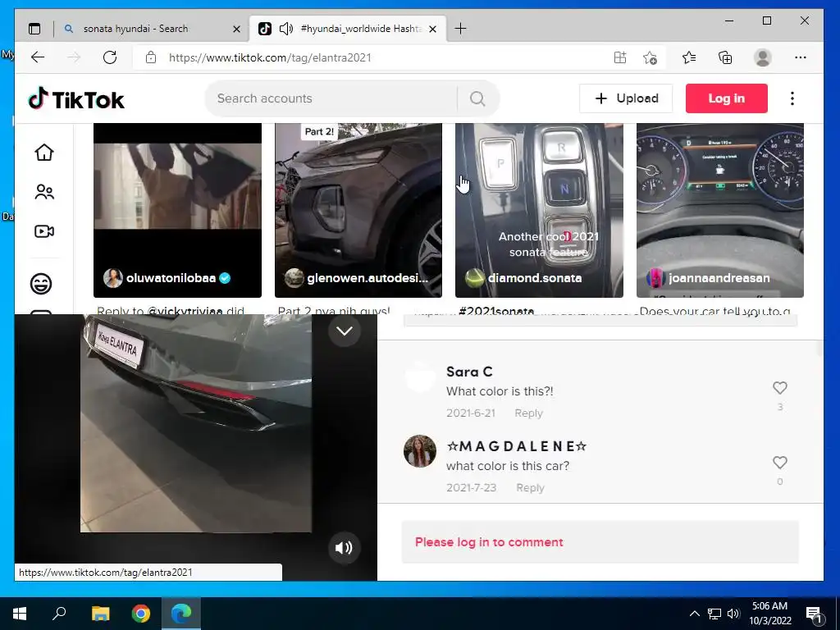Click Microsoft Edge taskbar icon

tap(181, 614)
